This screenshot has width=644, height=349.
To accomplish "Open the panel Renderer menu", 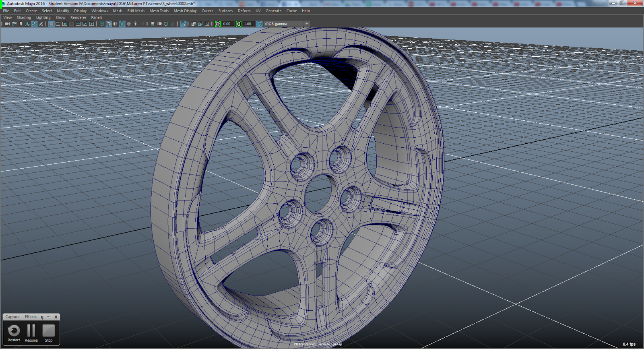I will (x=78, y=17).
